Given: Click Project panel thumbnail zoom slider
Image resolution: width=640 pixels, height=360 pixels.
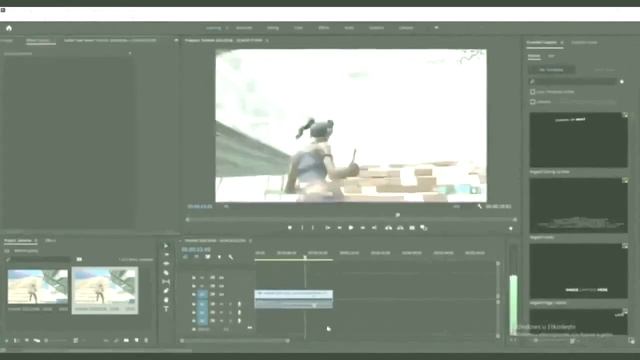Looking at the screenshot, I should [x=56, y=340].
